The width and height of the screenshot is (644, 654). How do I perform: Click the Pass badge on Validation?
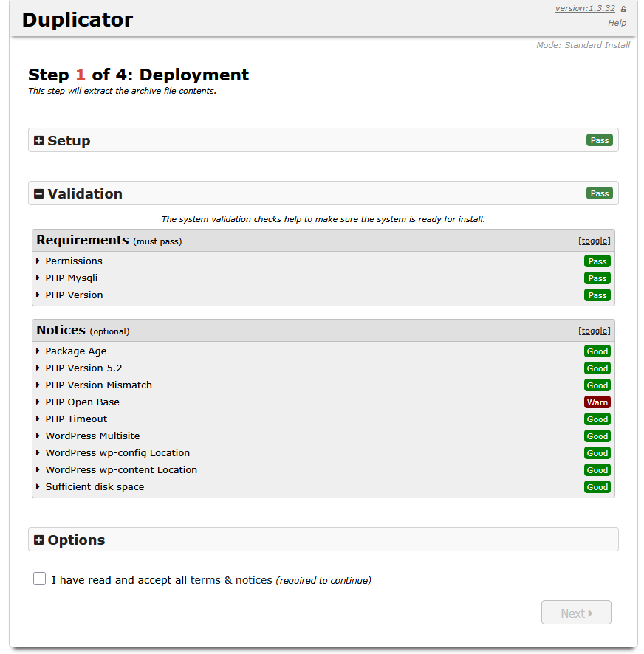[x=600, y=193]
